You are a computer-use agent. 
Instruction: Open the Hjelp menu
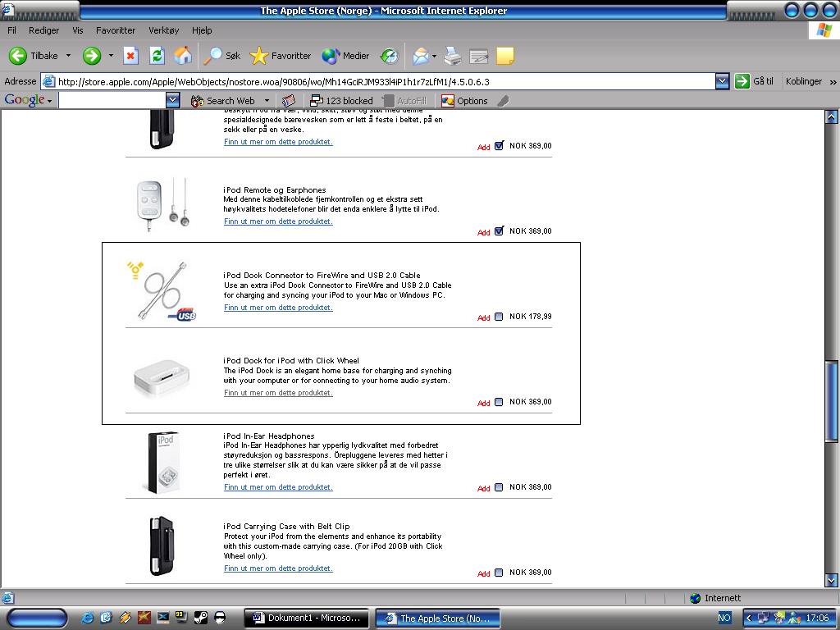(x=202, y=30)
